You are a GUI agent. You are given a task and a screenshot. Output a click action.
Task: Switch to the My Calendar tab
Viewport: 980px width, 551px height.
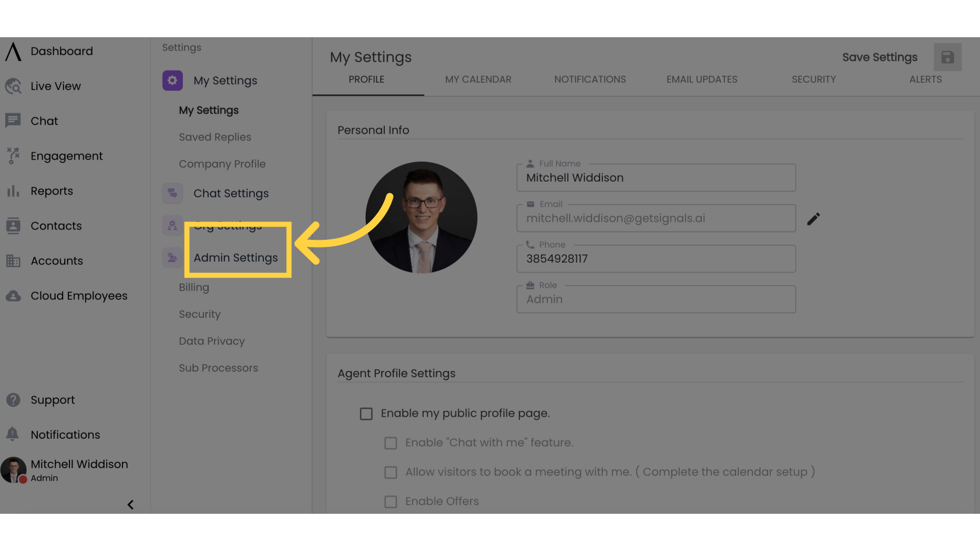tap(478, 80)
